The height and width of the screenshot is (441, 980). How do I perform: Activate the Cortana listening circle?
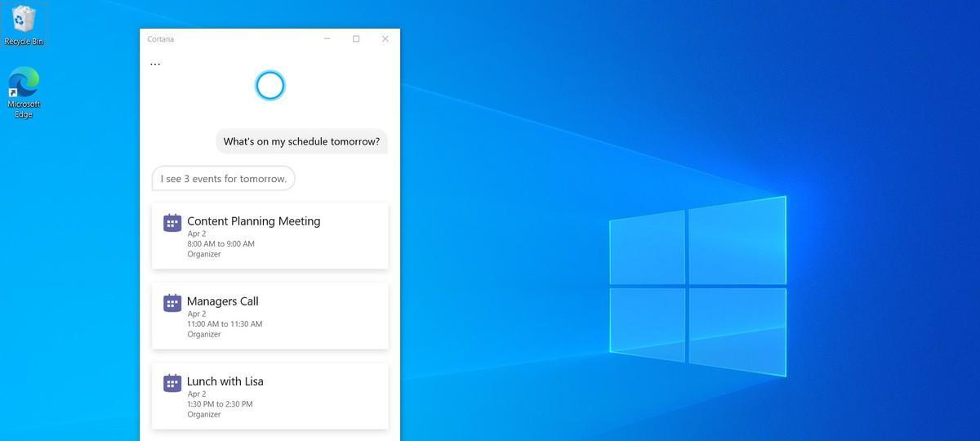pos(269,85)
